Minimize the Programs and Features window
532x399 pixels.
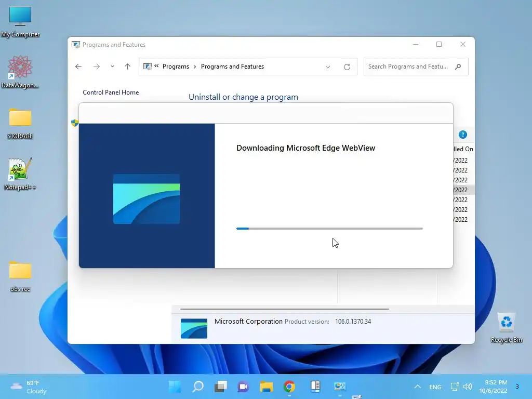click(x=416, y=45)
